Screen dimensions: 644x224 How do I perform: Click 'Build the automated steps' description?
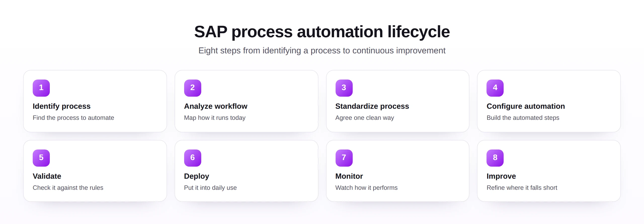(523, 118)
